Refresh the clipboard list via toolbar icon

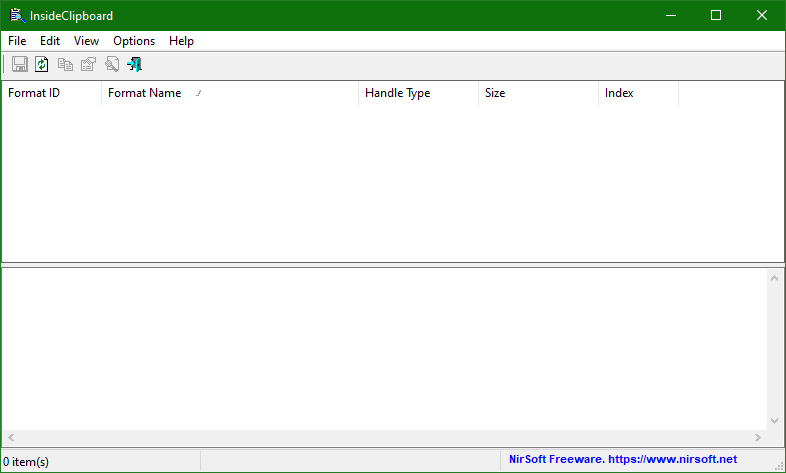(x=42, y=64)
